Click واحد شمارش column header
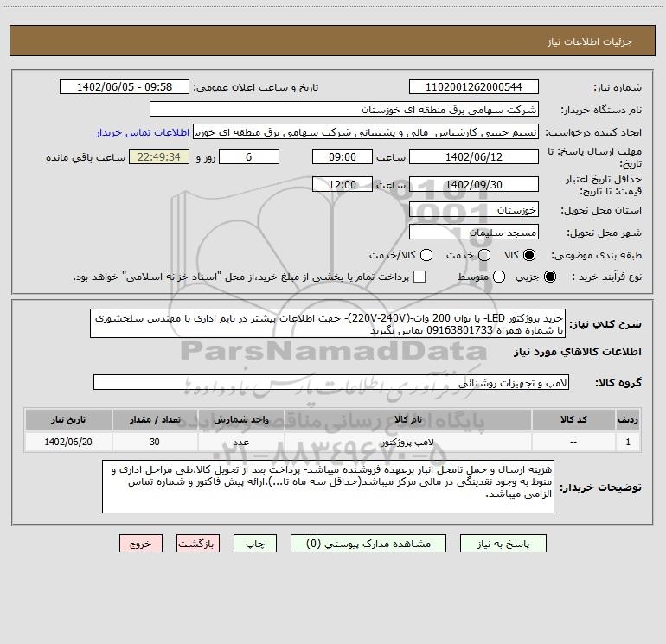The width and height of the screenshot is (666, 644). 241,419
